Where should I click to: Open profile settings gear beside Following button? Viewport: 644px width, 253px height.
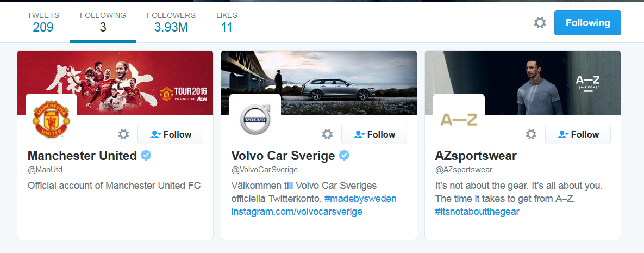[x=540, y=23]
